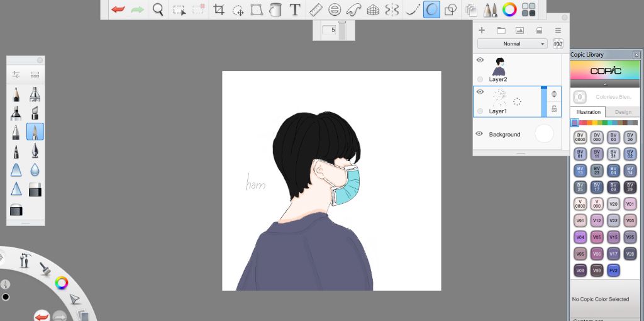Pick Copic color BV20
Image resolution: width=644 pixels, height=321 pixels.
point(630,137)
